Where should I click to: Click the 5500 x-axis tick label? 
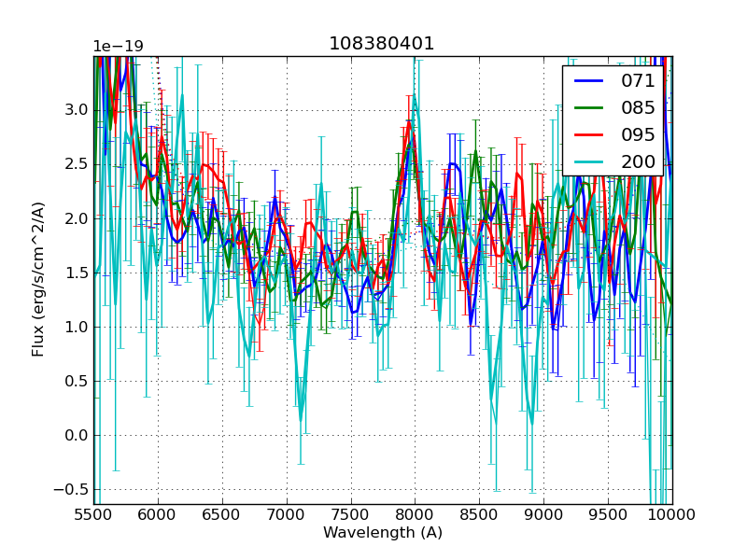tap(93, 514)
